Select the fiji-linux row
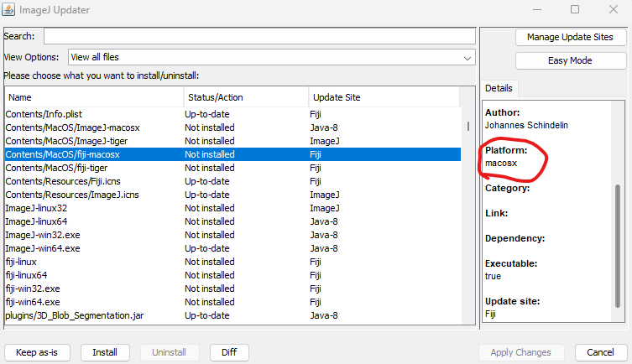This screenshot has width=632, height=364. pos(232,262)
